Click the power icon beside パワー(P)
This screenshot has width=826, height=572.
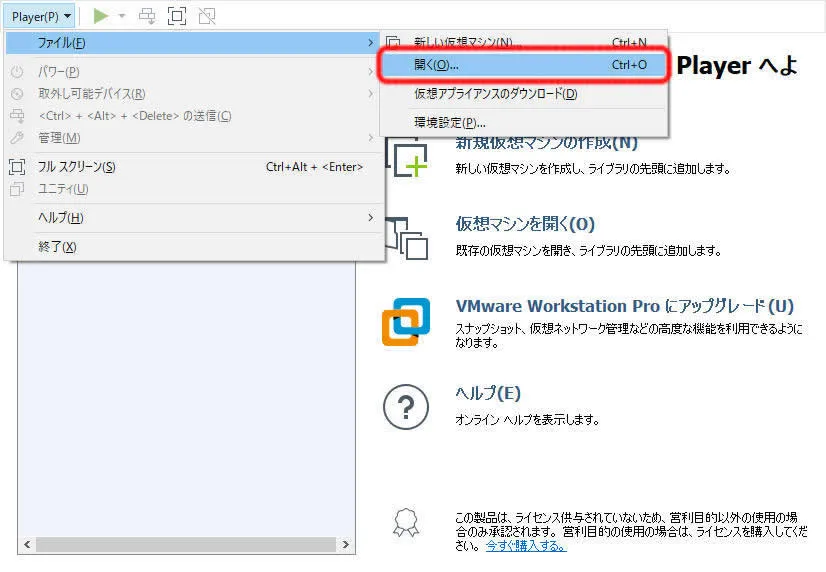click(17, 72)
